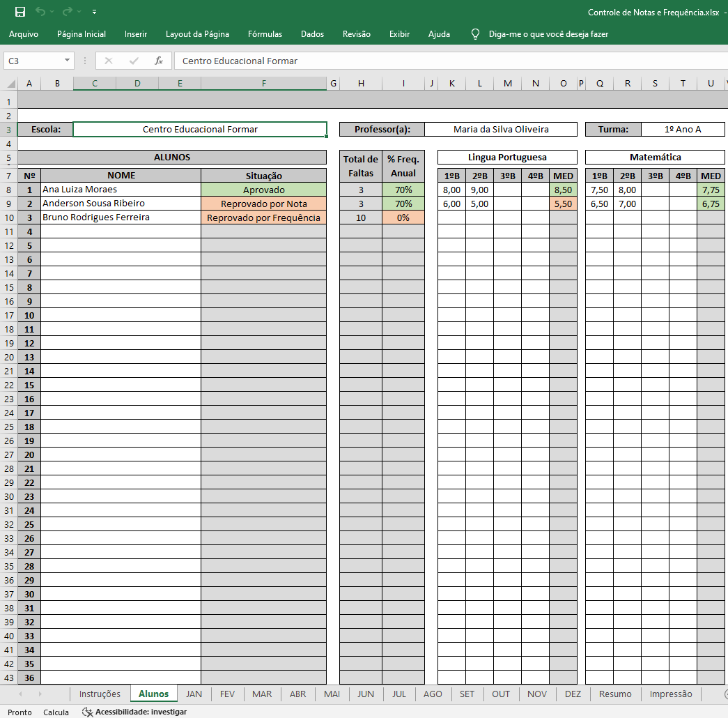Screen dimensions: 728x718
Task: Open the Arquivo menu
Action: coord(24,33)
